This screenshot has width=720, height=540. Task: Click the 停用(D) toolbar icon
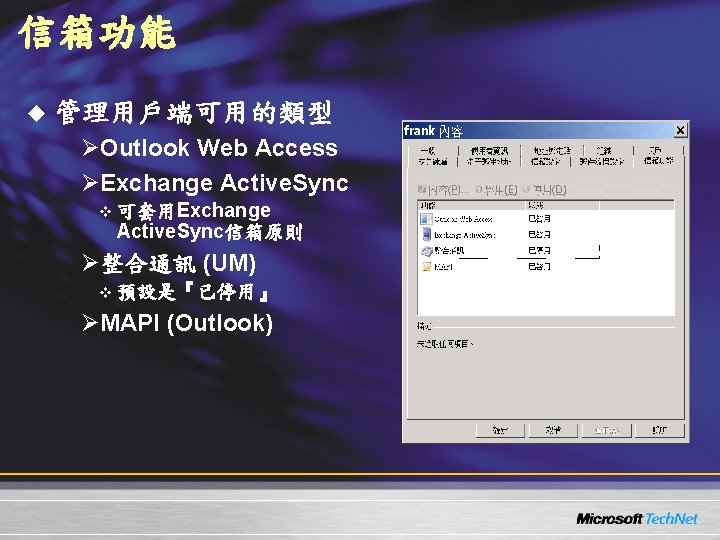click(x=527, y=189)
